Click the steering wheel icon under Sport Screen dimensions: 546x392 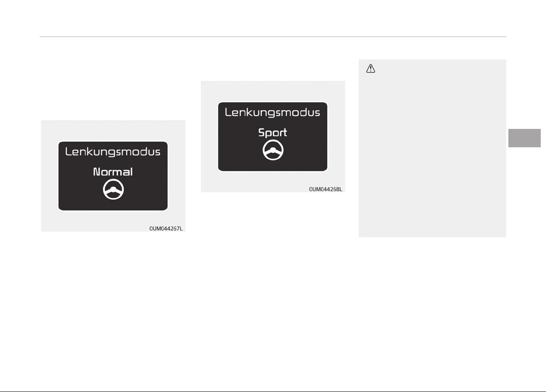(273, 151)
